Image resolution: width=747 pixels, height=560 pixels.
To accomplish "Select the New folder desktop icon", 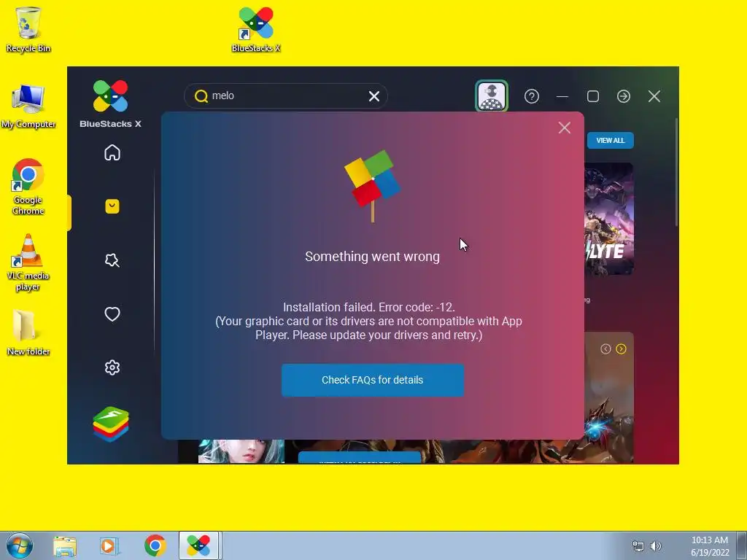I will 28,332.
